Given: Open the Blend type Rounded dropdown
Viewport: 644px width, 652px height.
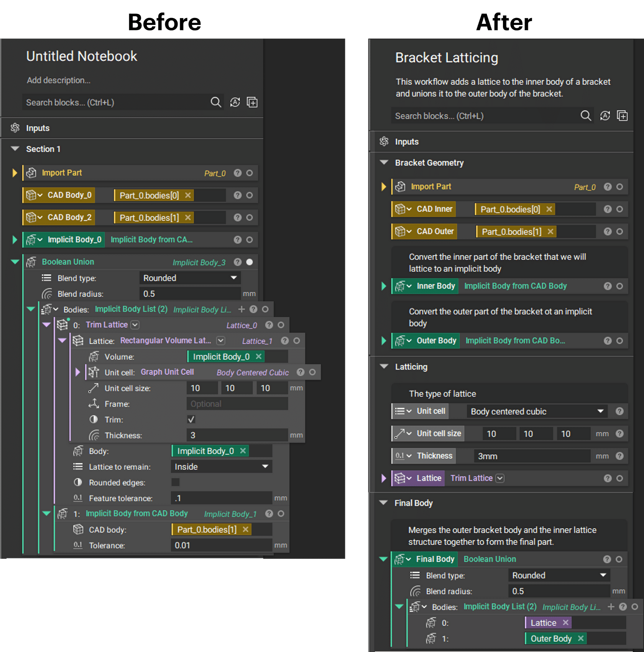Looking at the screenshot, I should coord(190,278).
